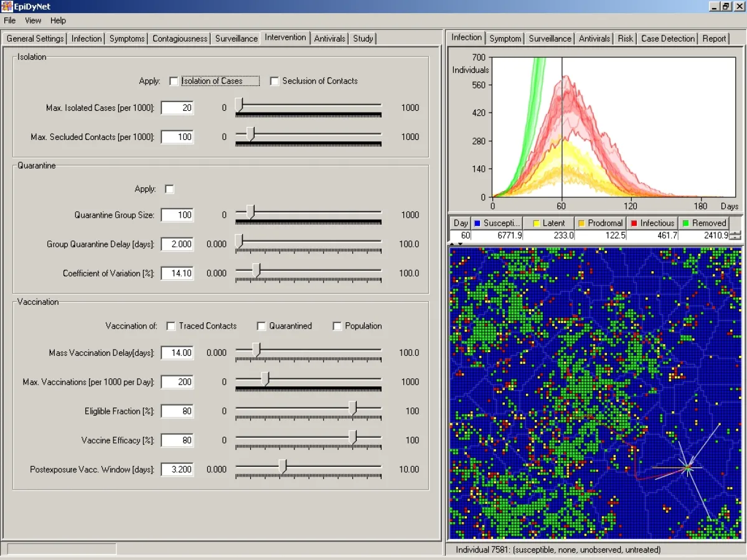747x560 pixels.
Task: Click the Infectious column header
Action: coord(652,223)
